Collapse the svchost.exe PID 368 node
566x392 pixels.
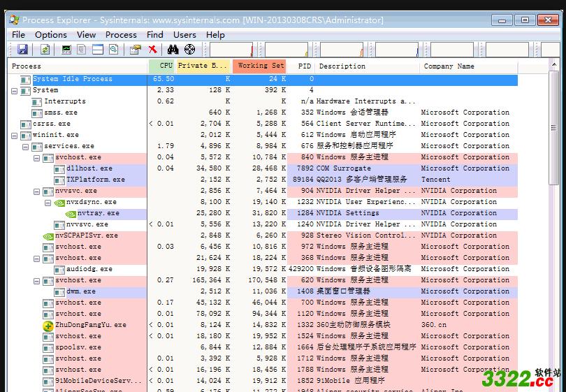pyautogui.click(x=36, y=259)
